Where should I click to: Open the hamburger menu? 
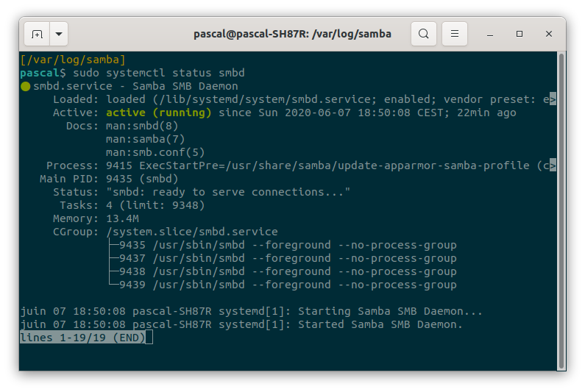(x=455, y=34)
